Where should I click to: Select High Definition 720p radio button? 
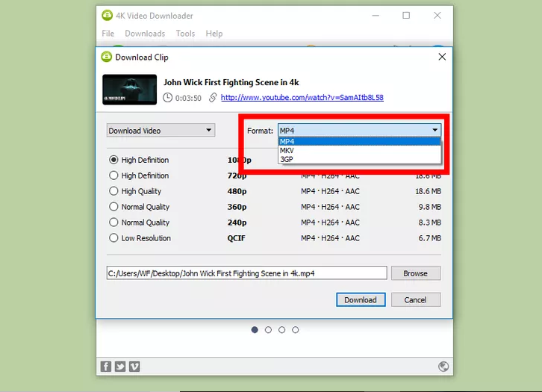tap(113, 175)
